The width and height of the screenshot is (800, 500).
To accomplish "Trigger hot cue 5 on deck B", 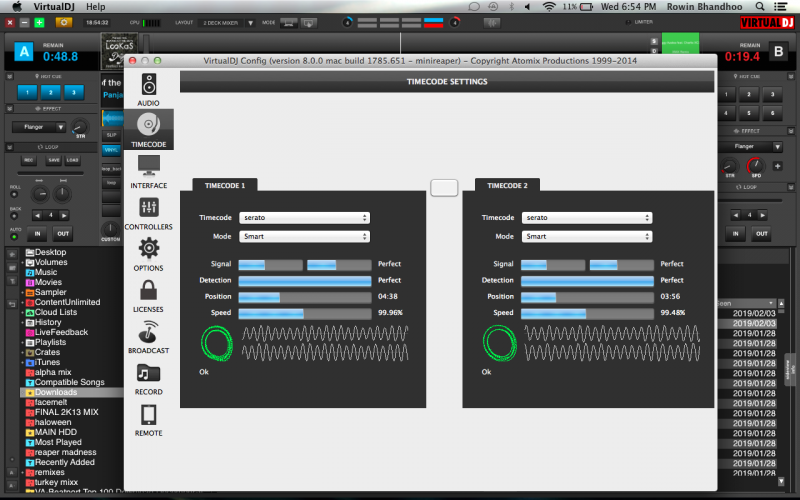I will 749,113.
